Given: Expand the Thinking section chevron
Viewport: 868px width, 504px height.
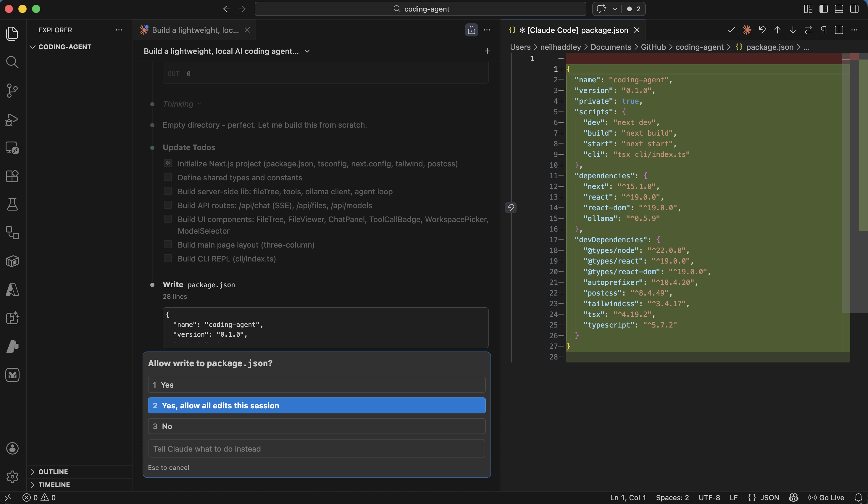Looking at the screenshot, I should (199, 104).
